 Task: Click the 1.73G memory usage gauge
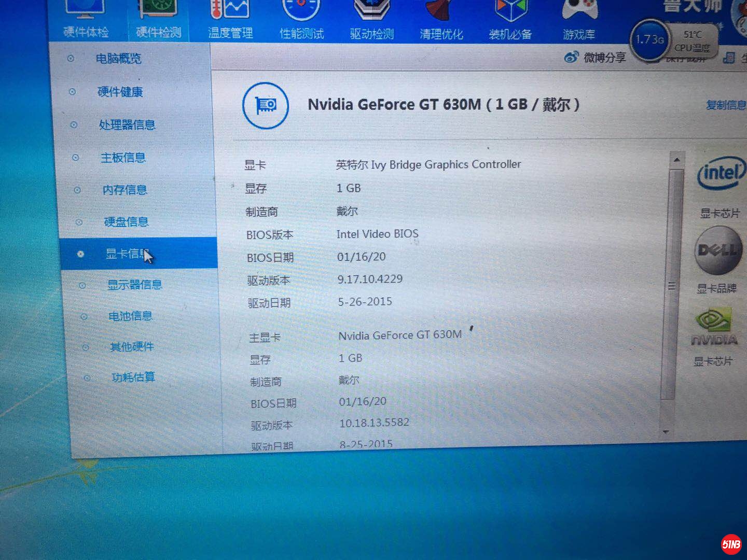[x=649, y=39]
